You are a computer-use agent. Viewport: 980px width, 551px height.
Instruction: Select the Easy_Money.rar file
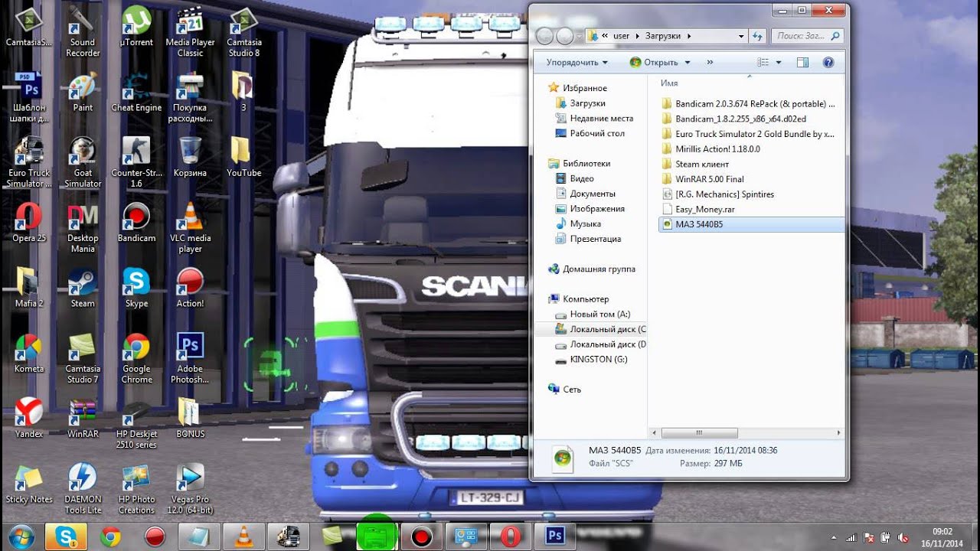pyautogui.click(x=705, y=209)
